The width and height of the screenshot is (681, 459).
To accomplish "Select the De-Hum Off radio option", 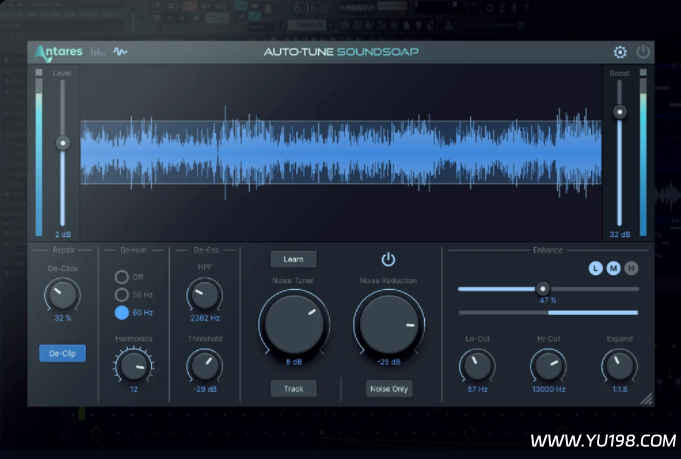I will pos(122,277).
